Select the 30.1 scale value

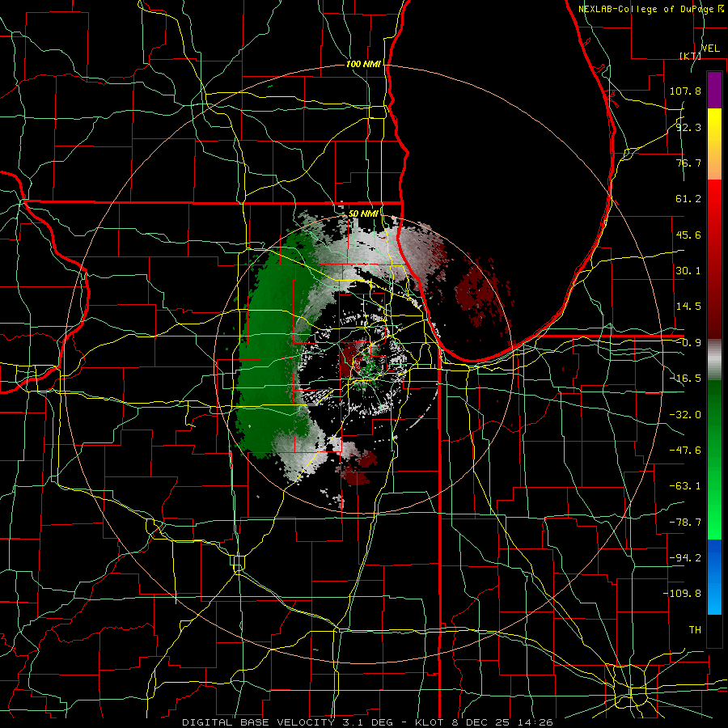688,271
